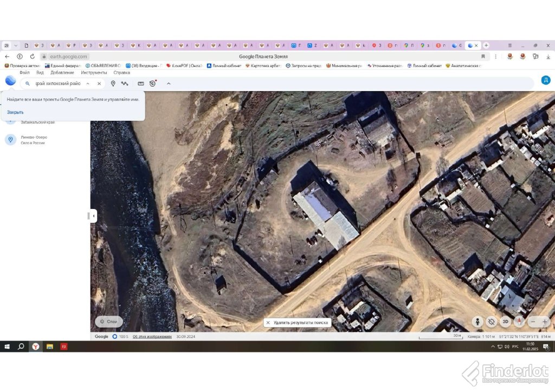Click the Google Earth home logo

coord(10,81)
